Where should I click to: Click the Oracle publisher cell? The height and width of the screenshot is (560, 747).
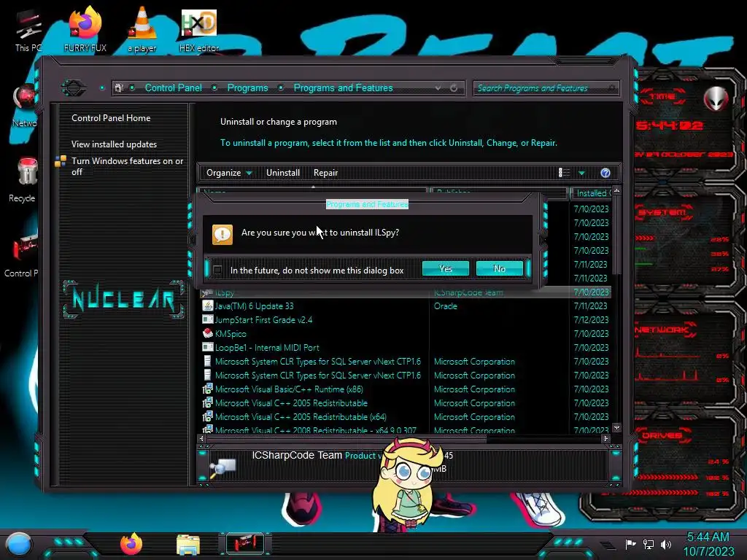click(x=446, y=306)
